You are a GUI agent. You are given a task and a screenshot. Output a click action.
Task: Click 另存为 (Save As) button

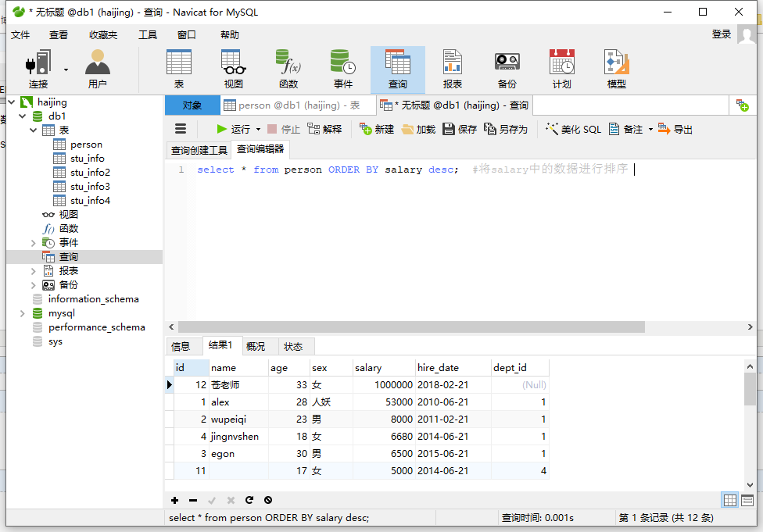tap(506, 129)
